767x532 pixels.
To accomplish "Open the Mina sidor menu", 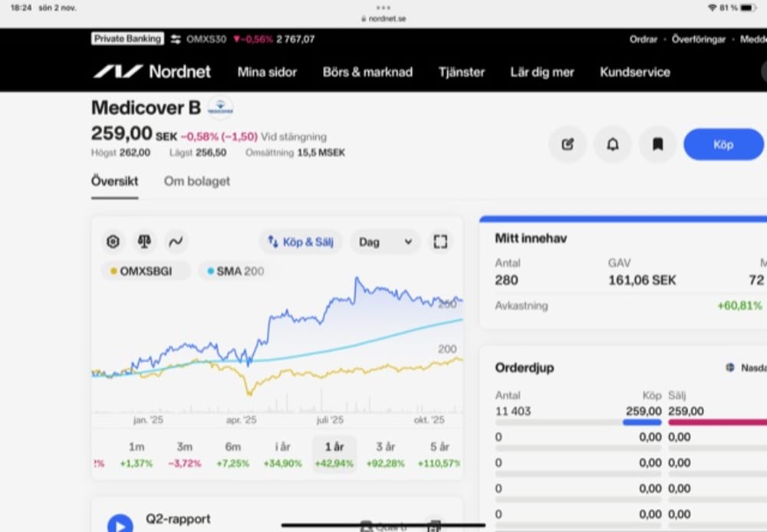I will pyautogui.click(x=267, y=72).
